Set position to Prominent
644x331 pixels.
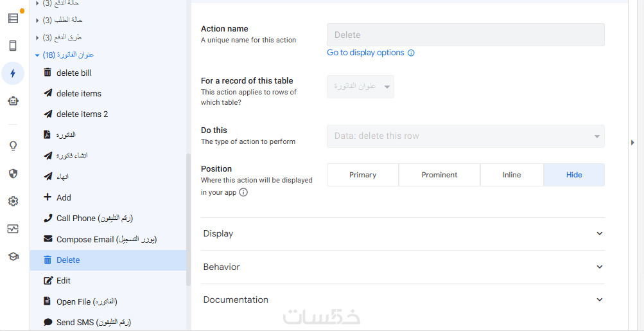[x=439, y=175]
